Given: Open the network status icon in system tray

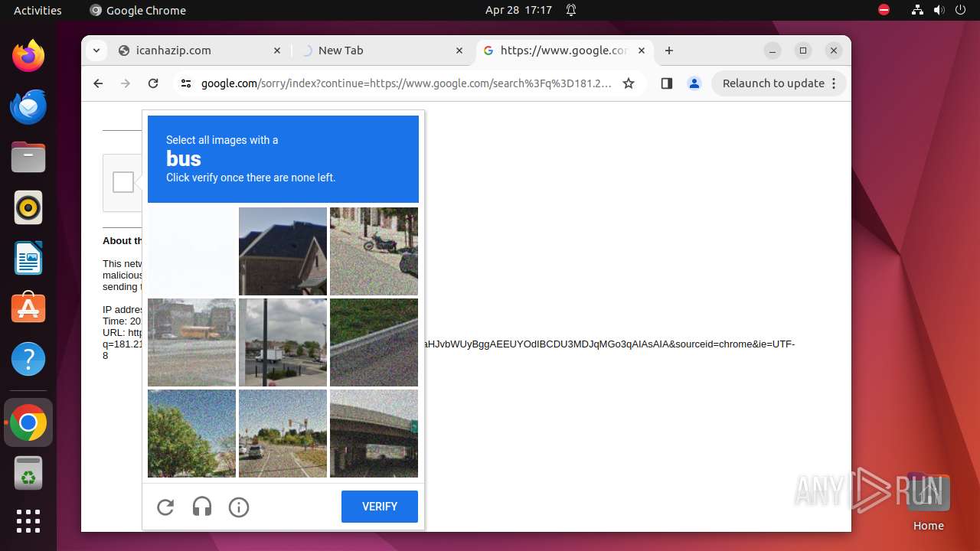Looking at the screenshot, I should (917, 10).
